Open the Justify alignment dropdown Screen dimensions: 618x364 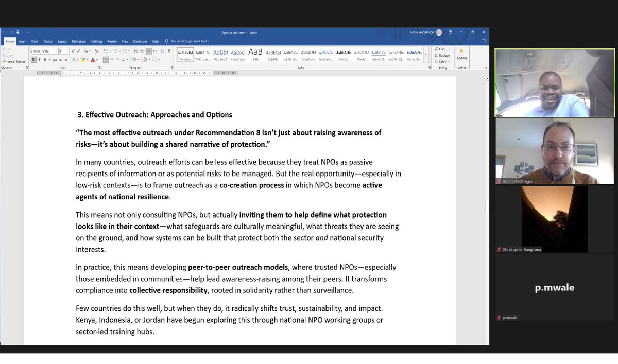pyautogui.click(x=127, y=59)
